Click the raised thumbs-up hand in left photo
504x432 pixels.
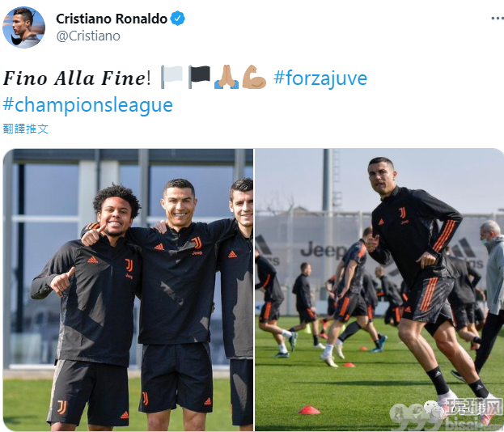coord(94,235)
